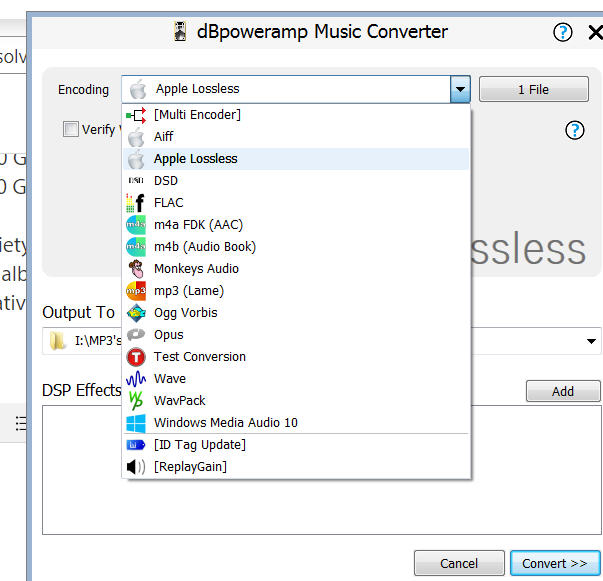Pick FLAC from encoder list

point(297,203)
